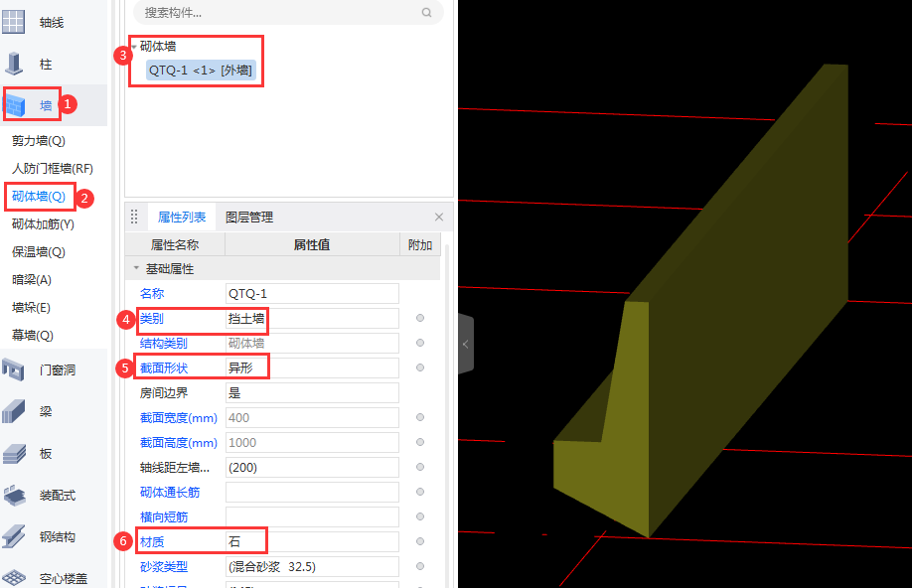Toggle the 砌体通长筋 additional circle

click(420, 492)
